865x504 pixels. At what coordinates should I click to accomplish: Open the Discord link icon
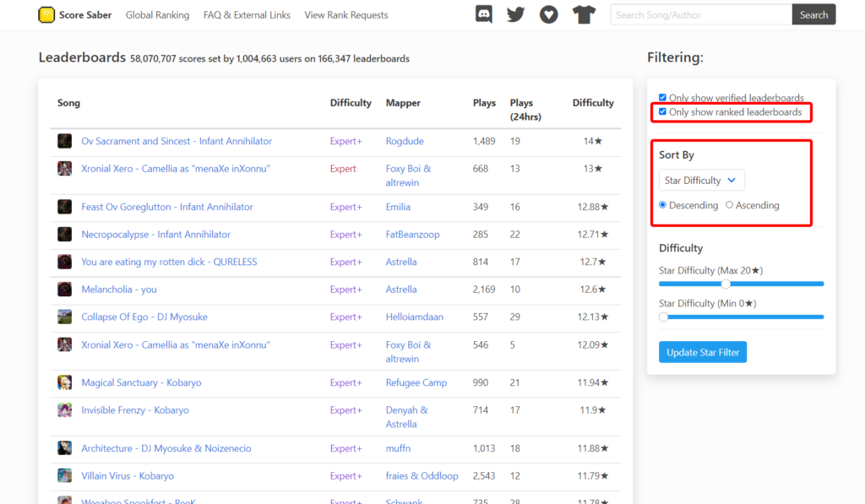click(484, 14)
